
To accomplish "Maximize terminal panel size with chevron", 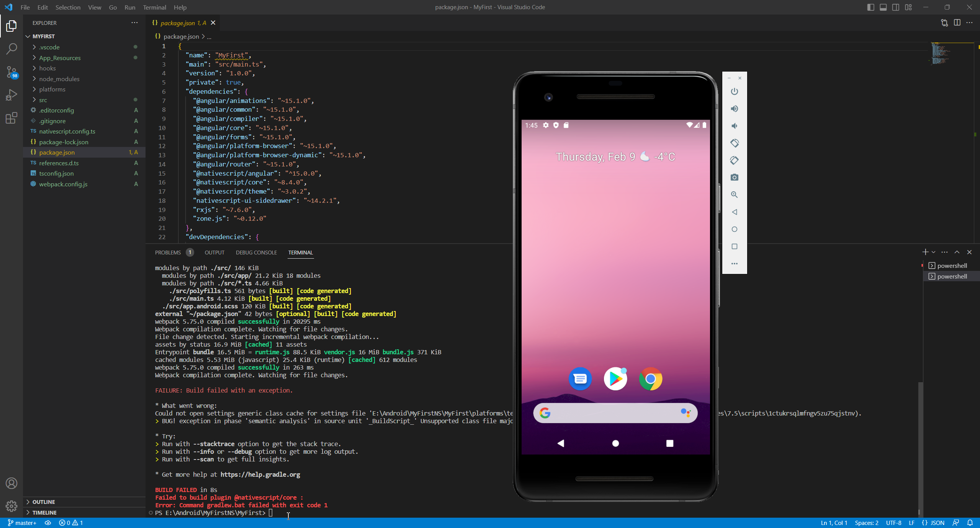I will coord(957,252).
